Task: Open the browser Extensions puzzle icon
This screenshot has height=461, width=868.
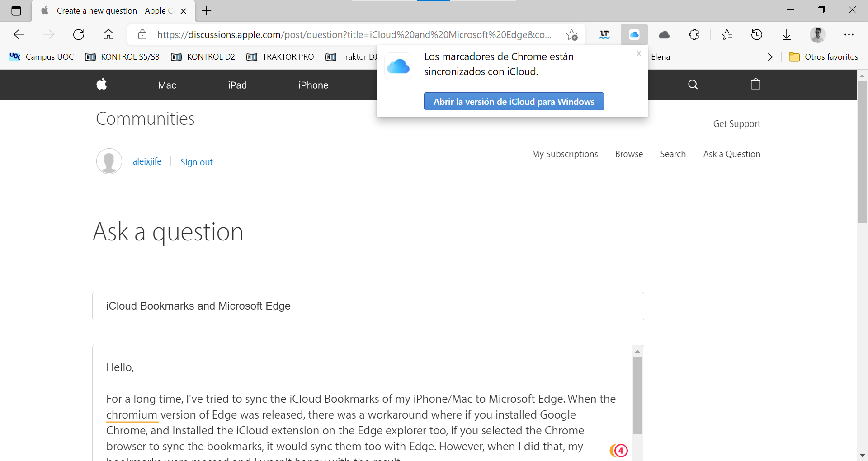Action: tap(694, 35)
